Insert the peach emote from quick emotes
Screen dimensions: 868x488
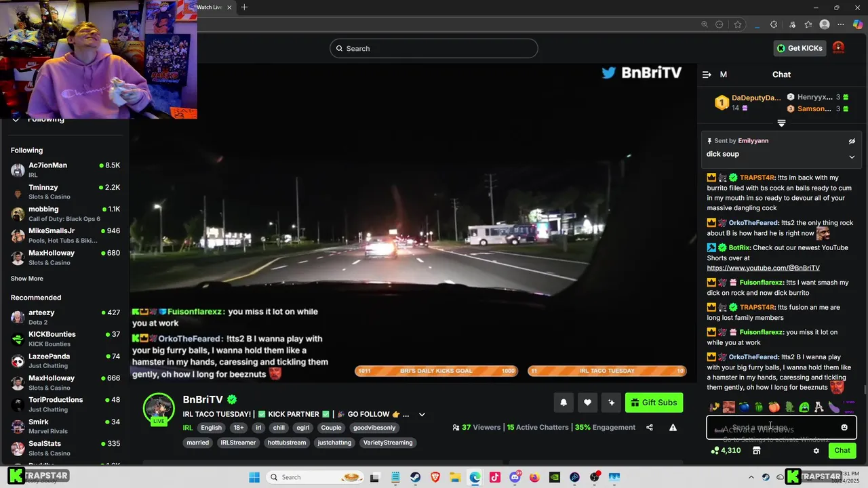pos(774,407)
